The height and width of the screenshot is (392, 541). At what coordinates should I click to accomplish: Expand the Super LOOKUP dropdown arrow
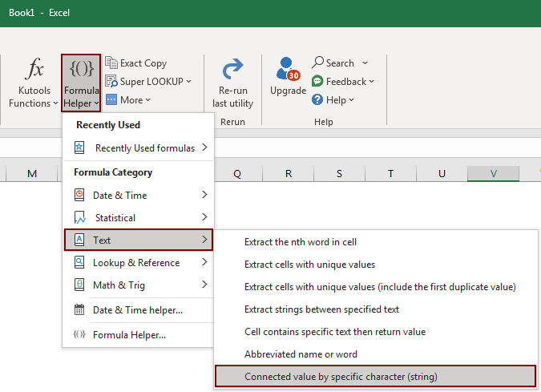pos(188,82)
